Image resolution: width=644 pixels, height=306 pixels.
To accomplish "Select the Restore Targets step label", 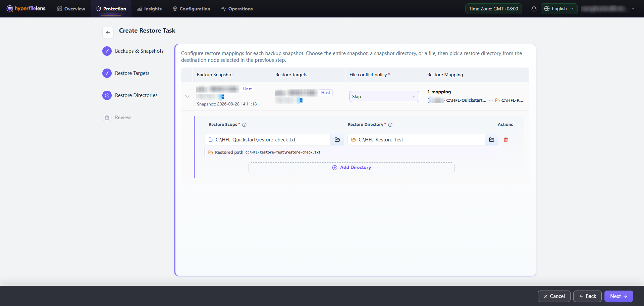I will tap(132, 73).
